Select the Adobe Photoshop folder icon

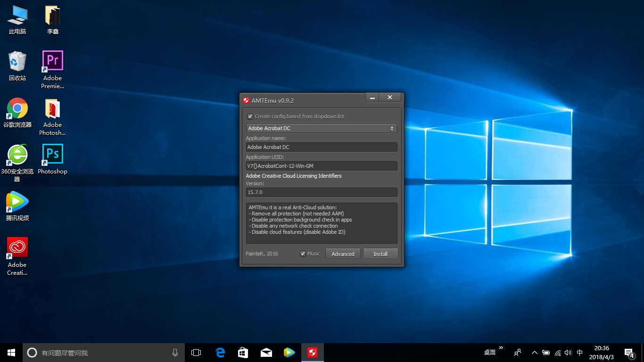coord(53,117)
